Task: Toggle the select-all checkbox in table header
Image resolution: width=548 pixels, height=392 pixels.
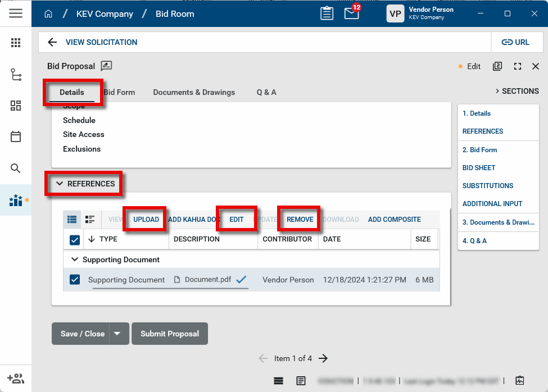Action: (x=75, y=240)
